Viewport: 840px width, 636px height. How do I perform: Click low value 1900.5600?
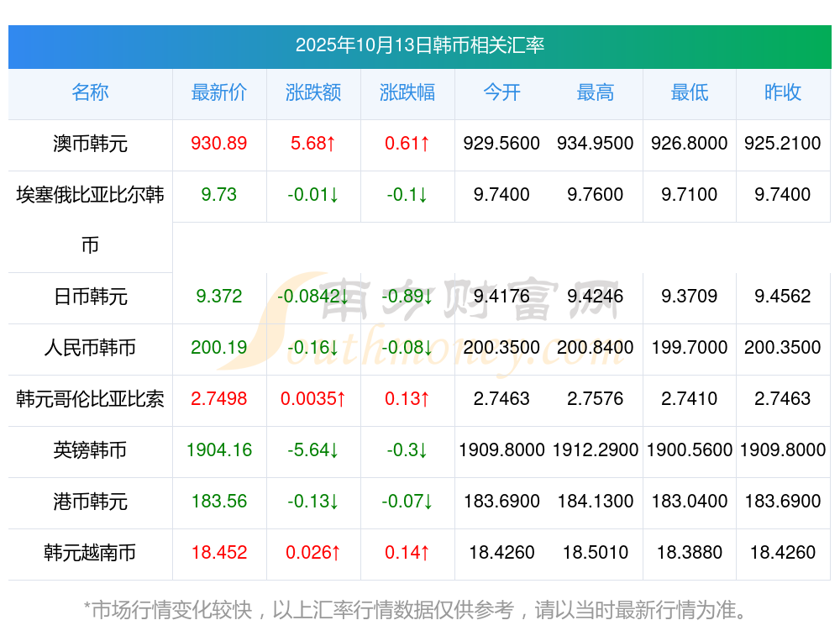[690, 450]
